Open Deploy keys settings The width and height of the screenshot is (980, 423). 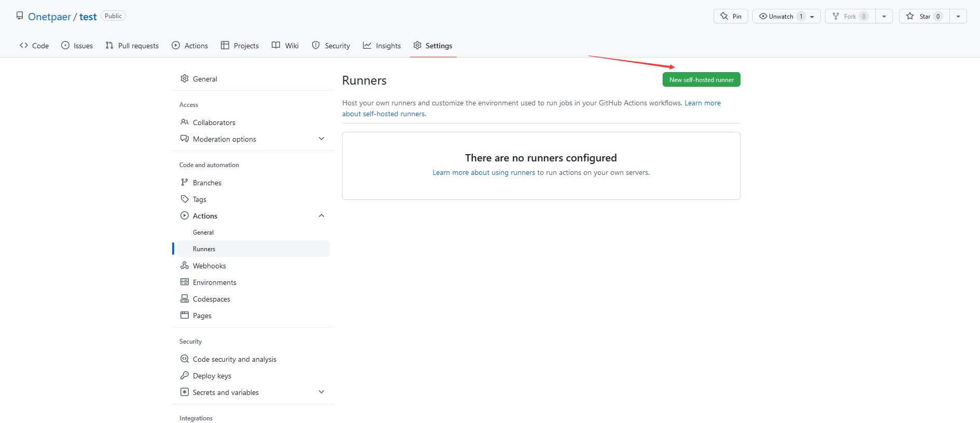click(x=253, y=376)
